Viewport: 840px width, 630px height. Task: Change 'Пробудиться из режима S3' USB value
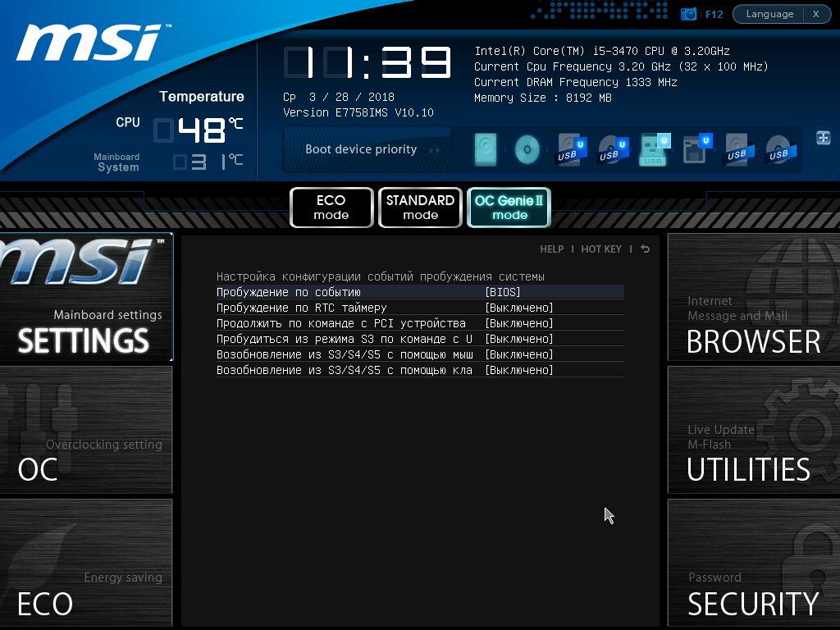point(518,339)
